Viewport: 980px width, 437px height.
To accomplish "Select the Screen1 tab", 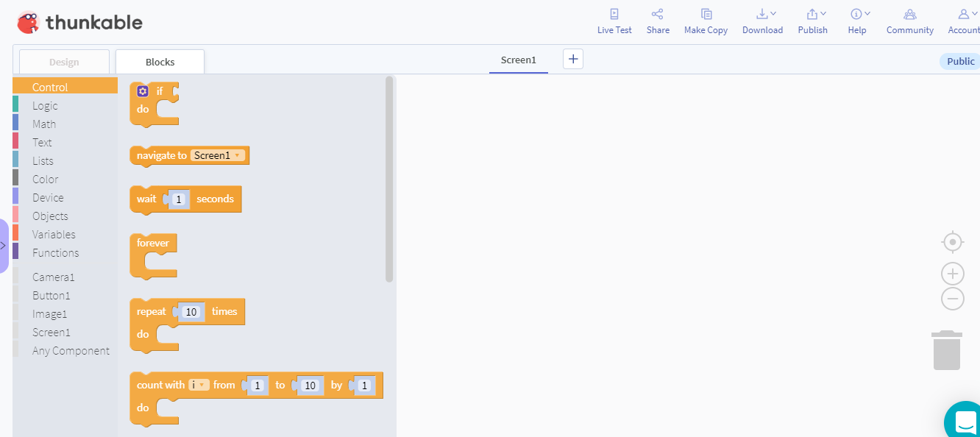I will (x=518, y=58).
